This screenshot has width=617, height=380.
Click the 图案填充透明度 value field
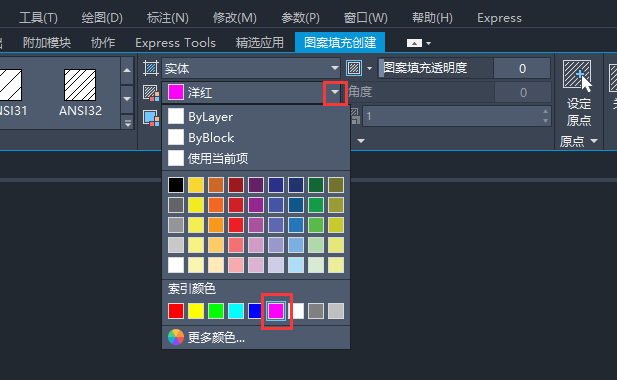[x=522, y=68]
